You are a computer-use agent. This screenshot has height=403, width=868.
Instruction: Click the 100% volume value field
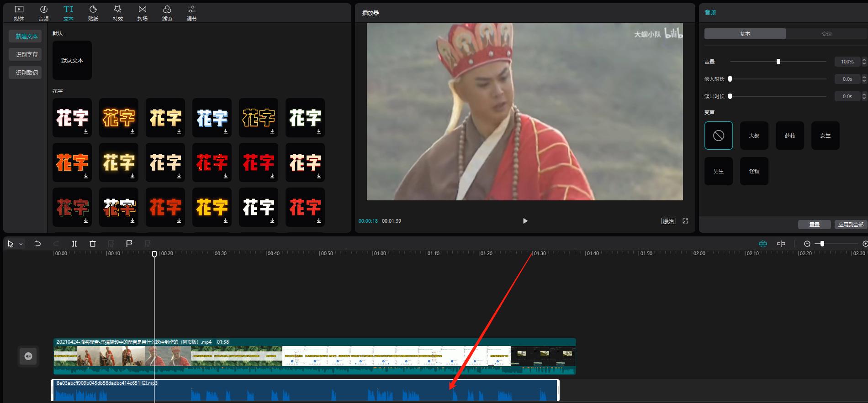847,62
